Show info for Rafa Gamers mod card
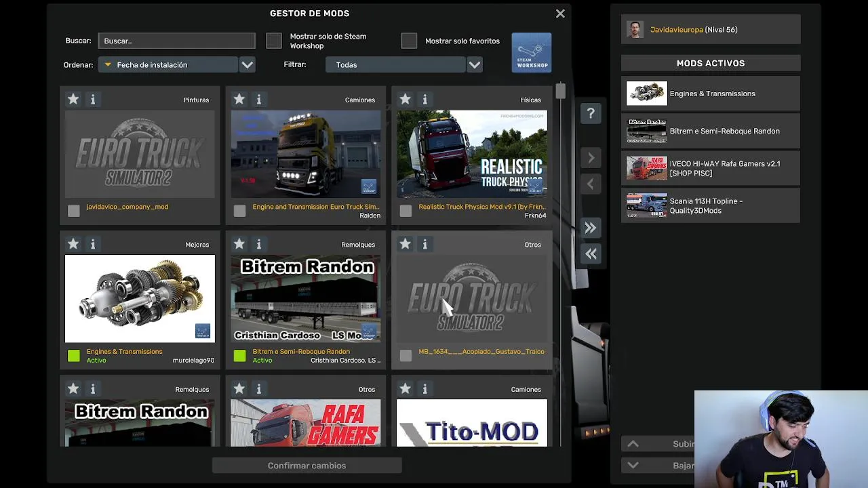The image size is (868, 488). pyautogui.click(x=259, y=389)
